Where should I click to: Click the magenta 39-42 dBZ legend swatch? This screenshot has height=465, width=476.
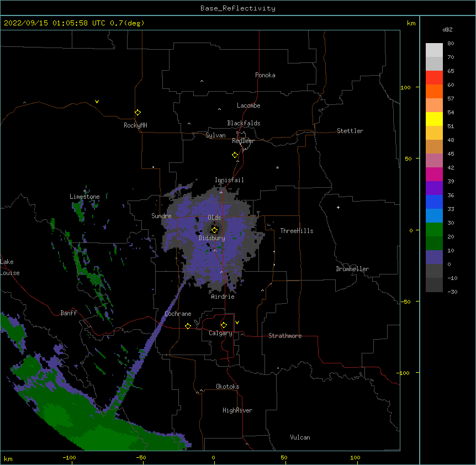click(434, 174)
